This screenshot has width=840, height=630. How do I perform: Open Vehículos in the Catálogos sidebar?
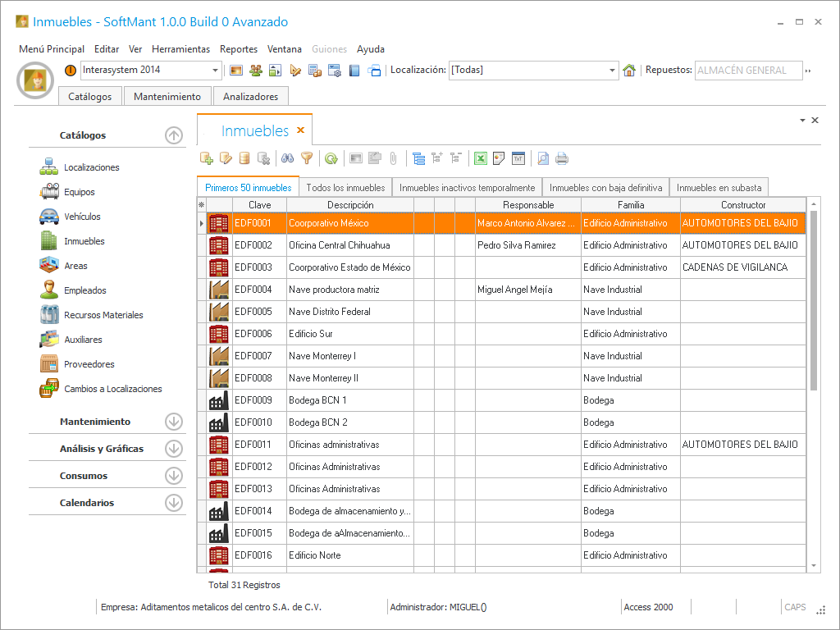[82, 217]
